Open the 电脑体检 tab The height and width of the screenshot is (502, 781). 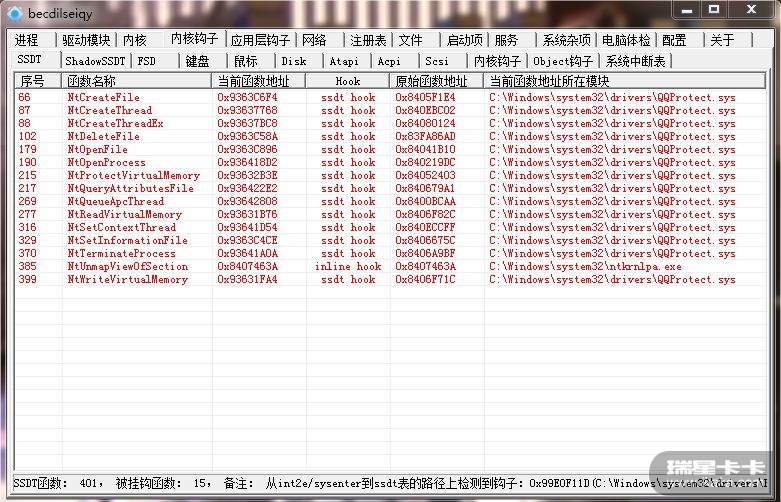pyautogui.click(x=626, y=40)
